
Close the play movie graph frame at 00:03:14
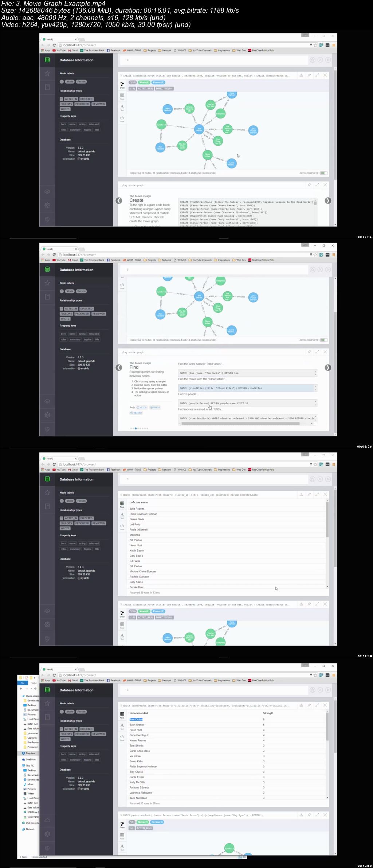[x=325, y=185]
